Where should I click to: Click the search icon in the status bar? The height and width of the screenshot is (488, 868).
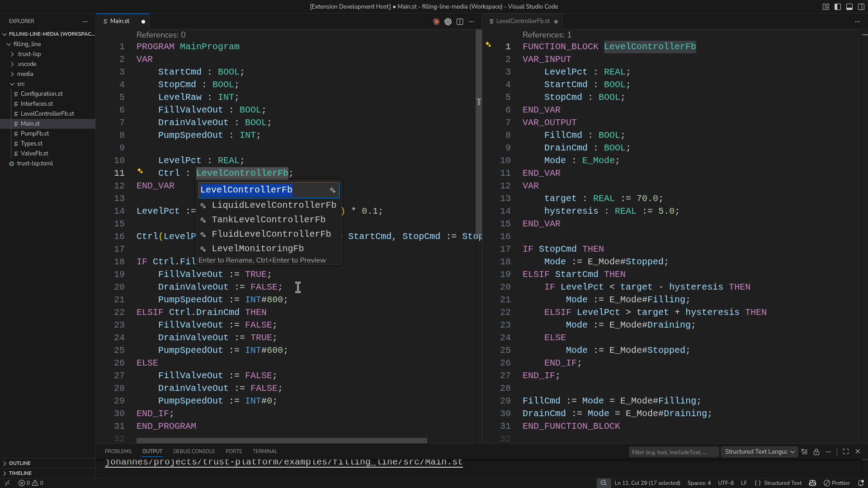coord(604,483)
